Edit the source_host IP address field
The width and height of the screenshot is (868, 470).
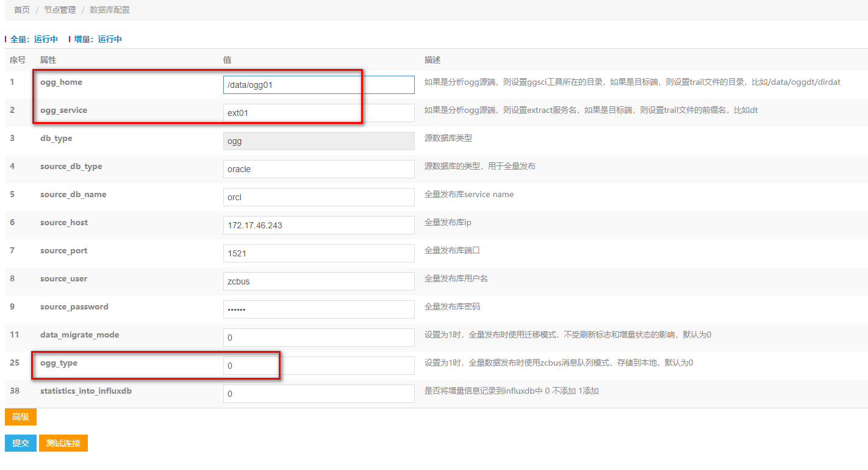tap(318, 225)
